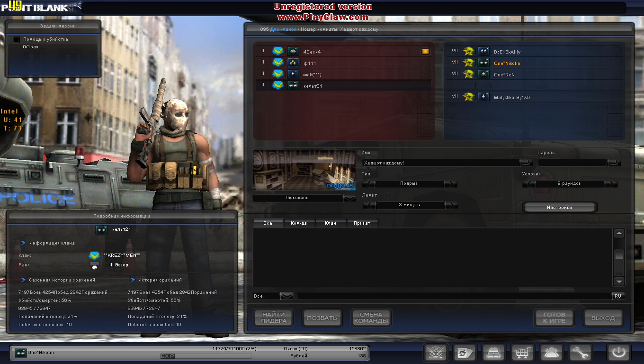Viewport: 644px width, 364px height.
Task: Click the clan emblem in кельт21's team row
Action: tap(278, 85)
